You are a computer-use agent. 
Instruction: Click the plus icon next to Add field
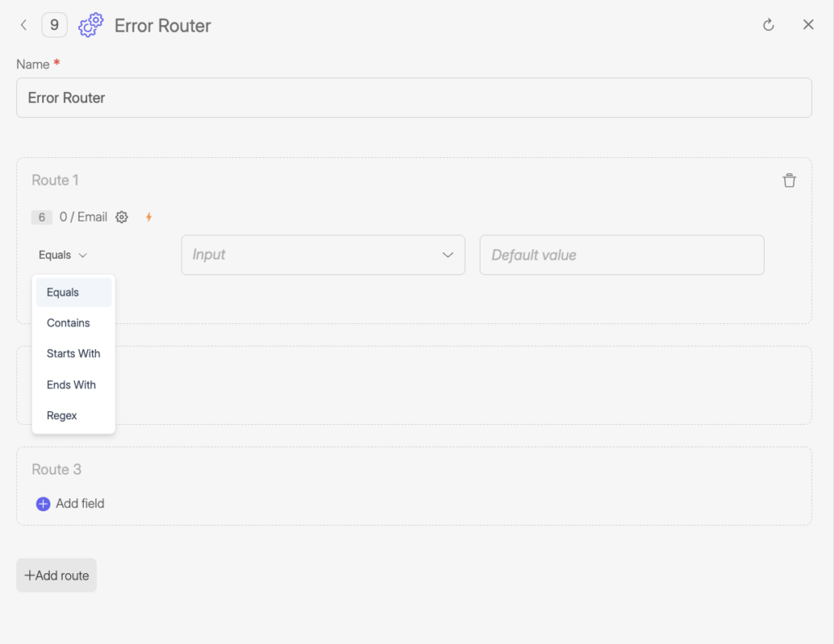[42, 503]
